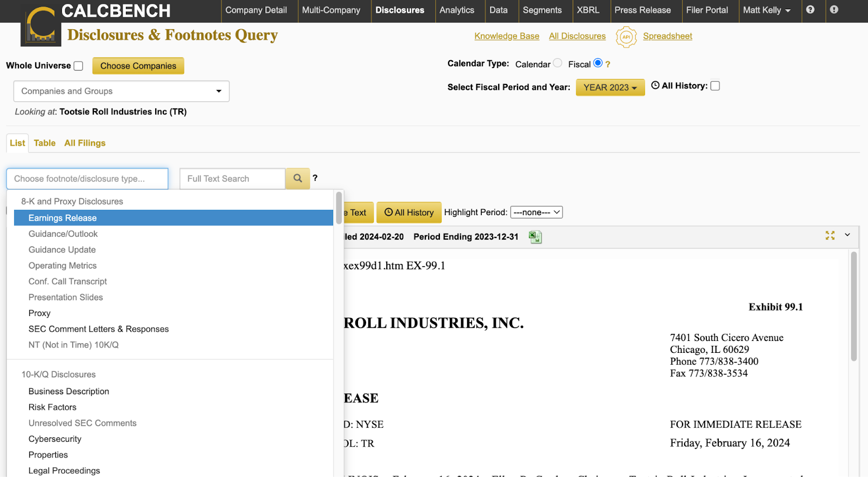Toggle the All History checkbox

pos(715,86)
